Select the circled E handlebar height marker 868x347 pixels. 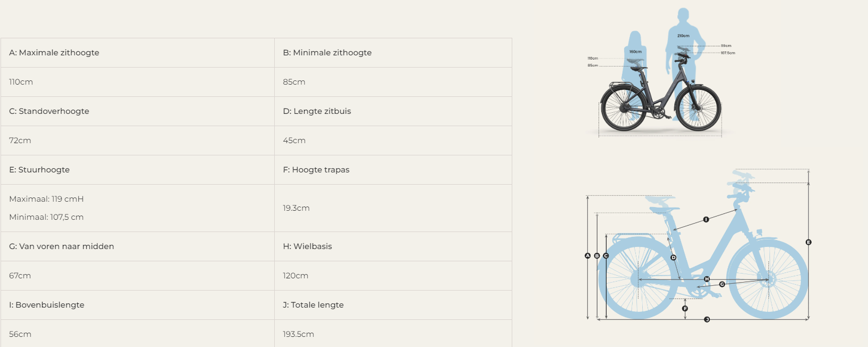click(808, 242)
